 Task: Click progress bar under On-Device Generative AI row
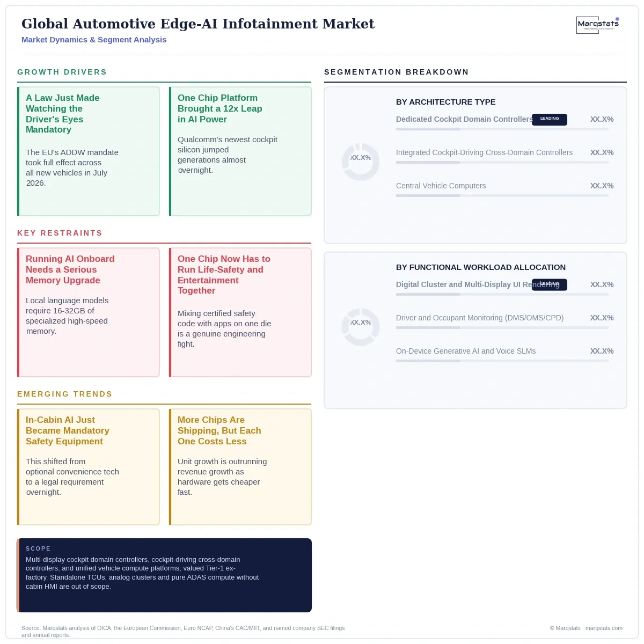502,361
